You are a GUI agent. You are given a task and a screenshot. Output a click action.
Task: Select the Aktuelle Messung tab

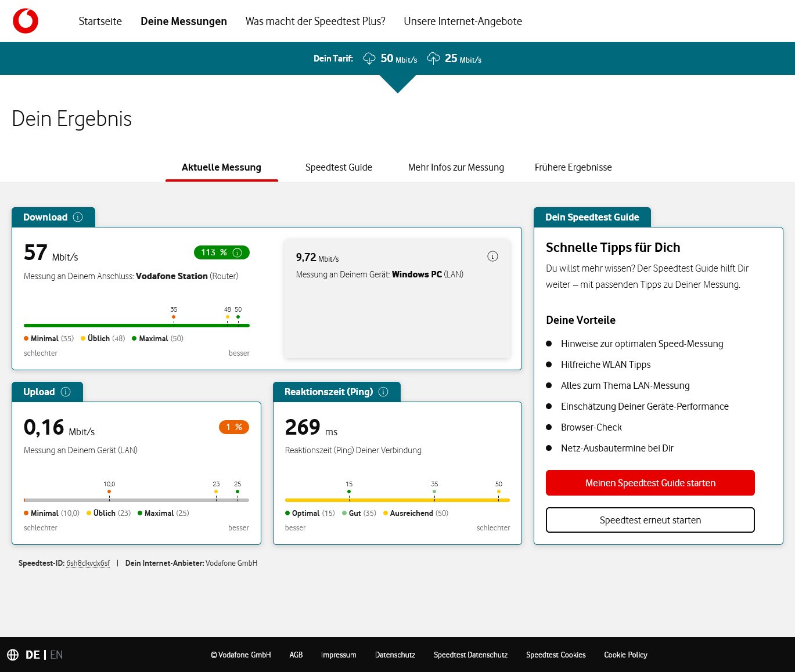(221, 167)
